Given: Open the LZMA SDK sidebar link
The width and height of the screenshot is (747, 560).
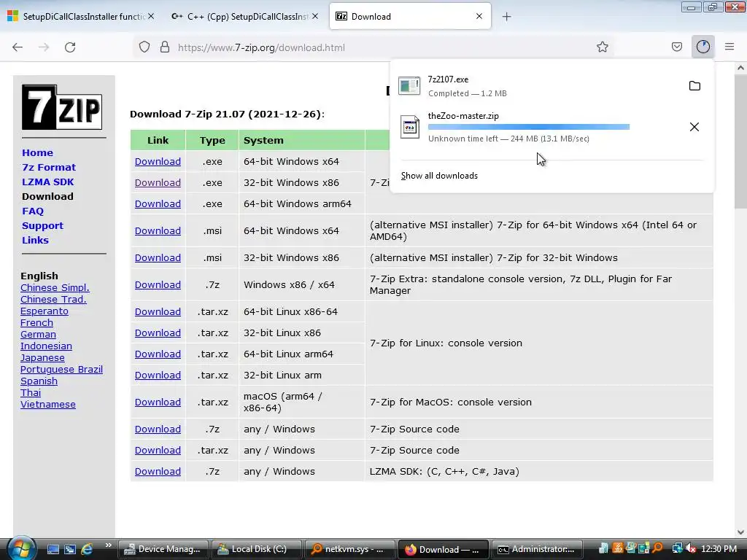Looking at the screenshot, I should 47,182.
